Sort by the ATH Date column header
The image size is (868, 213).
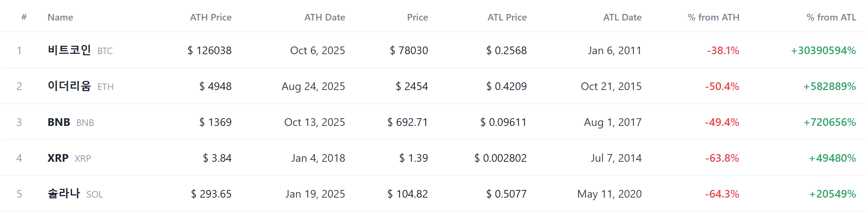click(325, 17)
